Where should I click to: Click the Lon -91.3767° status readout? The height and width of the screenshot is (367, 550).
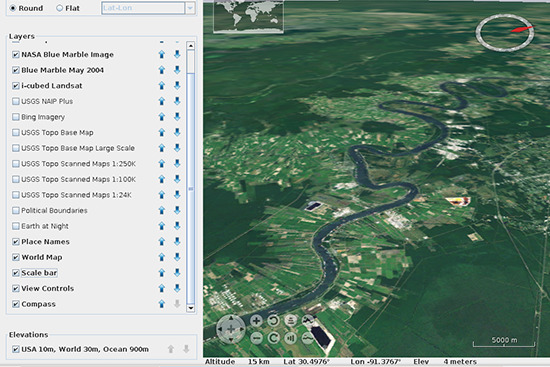point(375,362)
